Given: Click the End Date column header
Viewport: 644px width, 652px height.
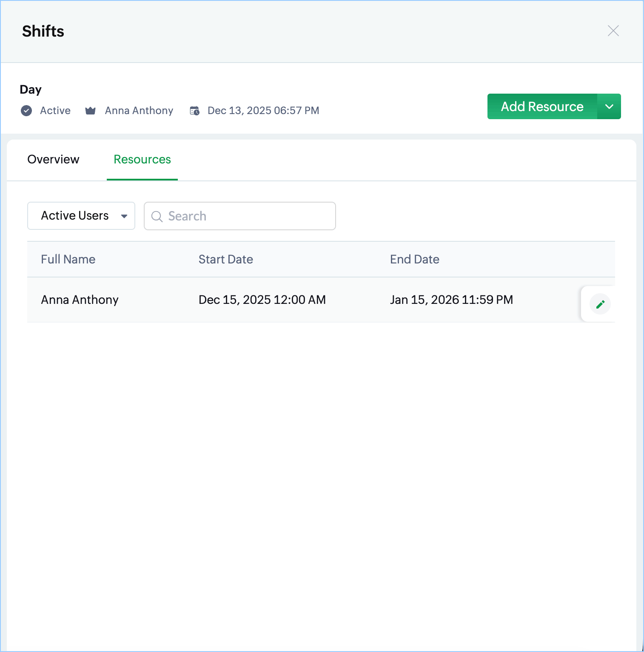Looking at the screenshot, I should (x=414, y=260).
